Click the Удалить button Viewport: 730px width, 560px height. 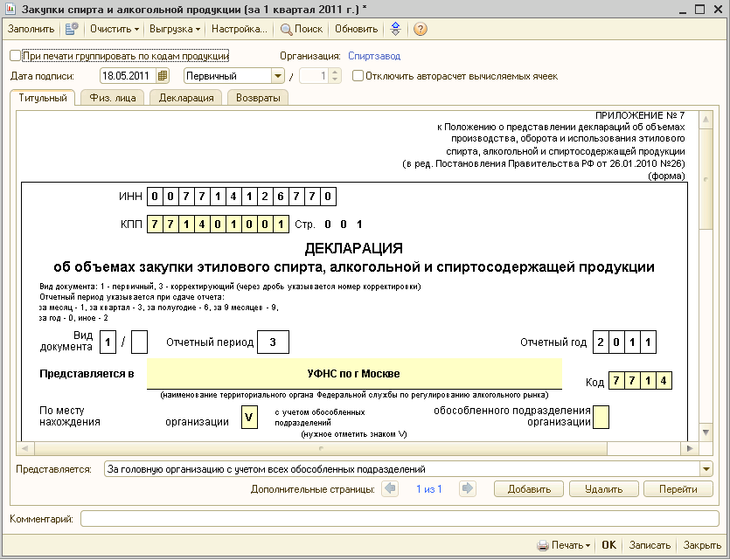603,489
